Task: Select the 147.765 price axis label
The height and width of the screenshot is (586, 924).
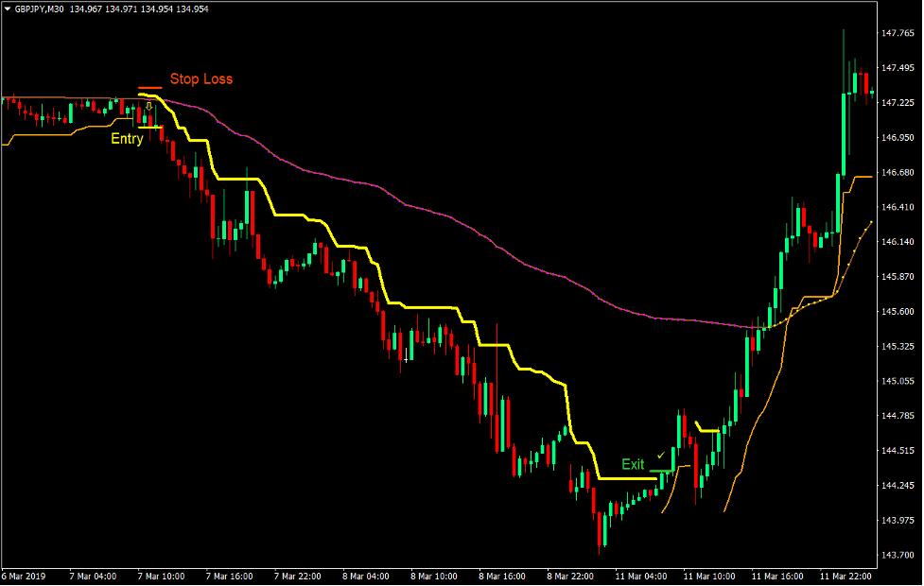Action: point(898,31)
